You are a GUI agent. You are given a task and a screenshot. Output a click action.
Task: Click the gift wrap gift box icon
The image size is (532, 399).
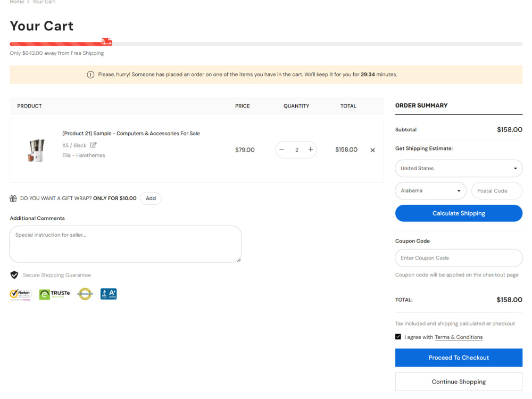pyautogui.click(x=12, y=198)
